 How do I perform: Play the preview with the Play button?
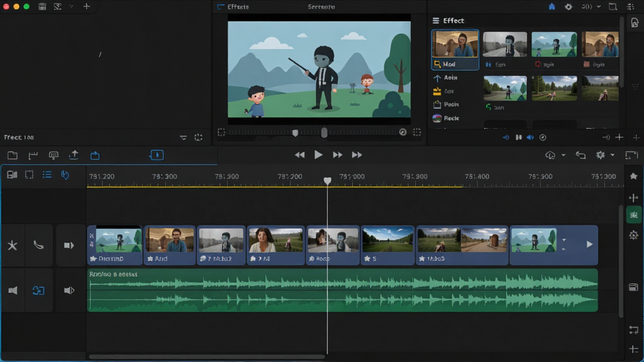tap(318, 155)
